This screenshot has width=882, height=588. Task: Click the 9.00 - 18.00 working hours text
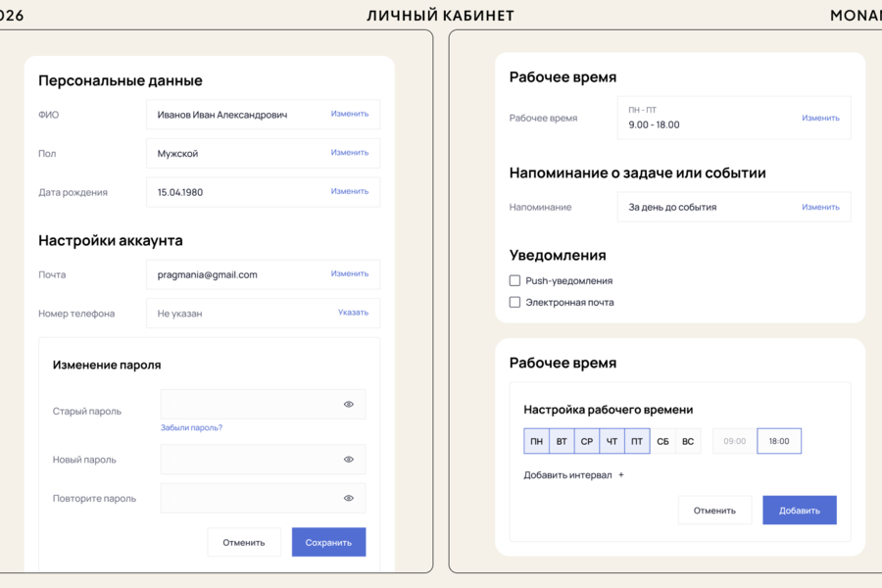[x=654, y=124]
